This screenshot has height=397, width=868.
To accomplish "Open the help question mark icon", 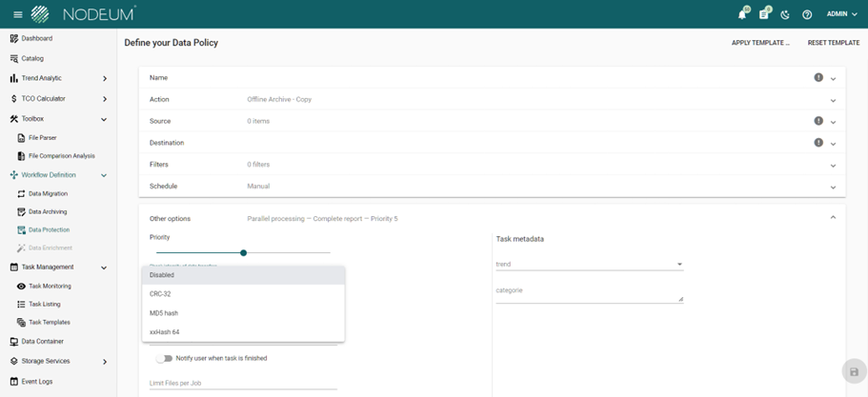I will (x=807, y=14).
